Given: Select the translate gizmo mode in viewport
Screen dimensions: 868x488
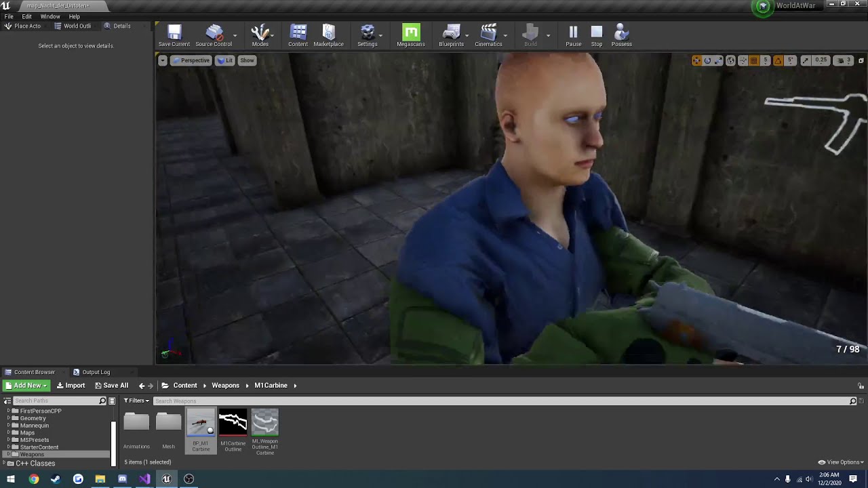Looking at the screenshot, I should (x=696, y=60).
